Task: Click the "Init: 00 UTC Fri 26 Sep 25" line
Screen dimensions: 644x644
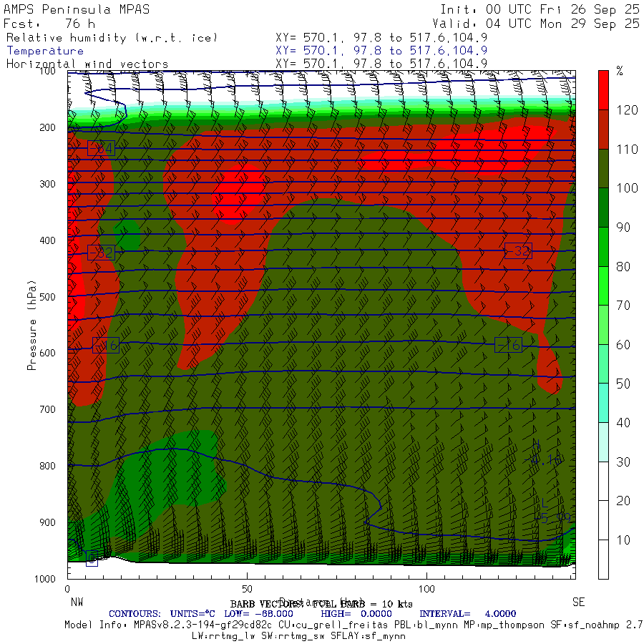Action: pyautogui.click(x=540, y=9)
